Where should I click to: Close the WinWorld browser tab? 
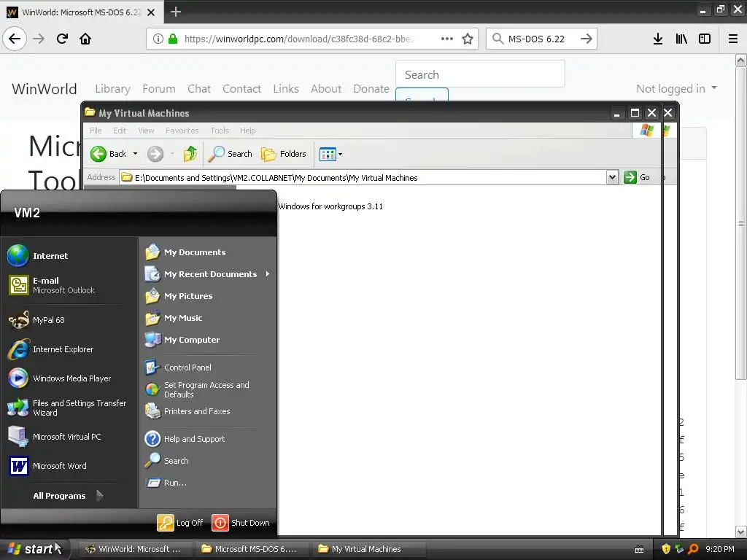(150, 12)
